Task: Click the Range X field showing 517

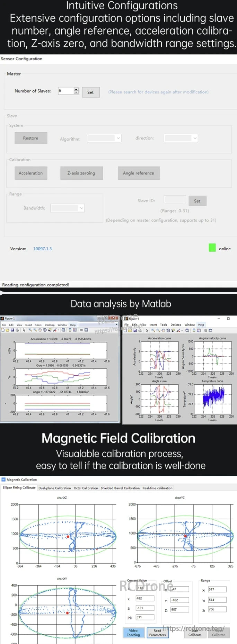Action: [x=217, y=589]
